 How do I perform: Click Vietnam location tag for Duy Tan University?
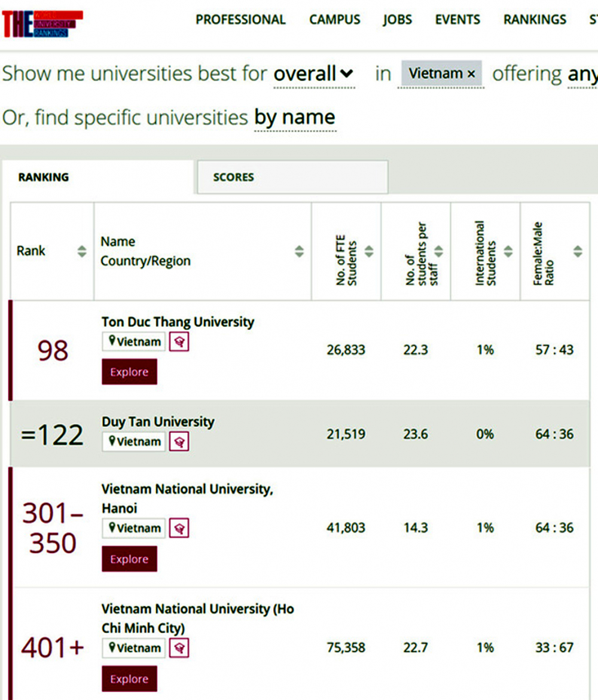(x=134, y=442)
